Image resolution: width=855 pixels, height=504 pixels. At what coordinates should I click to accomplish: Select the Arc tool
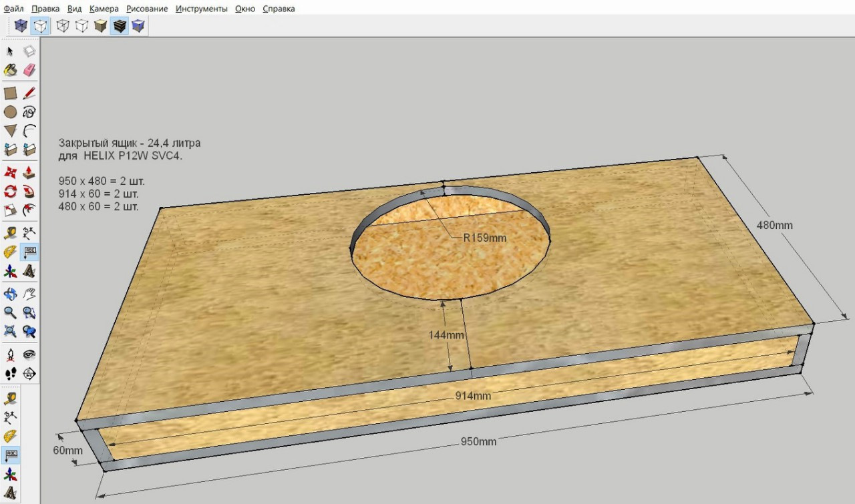[29, 130]
